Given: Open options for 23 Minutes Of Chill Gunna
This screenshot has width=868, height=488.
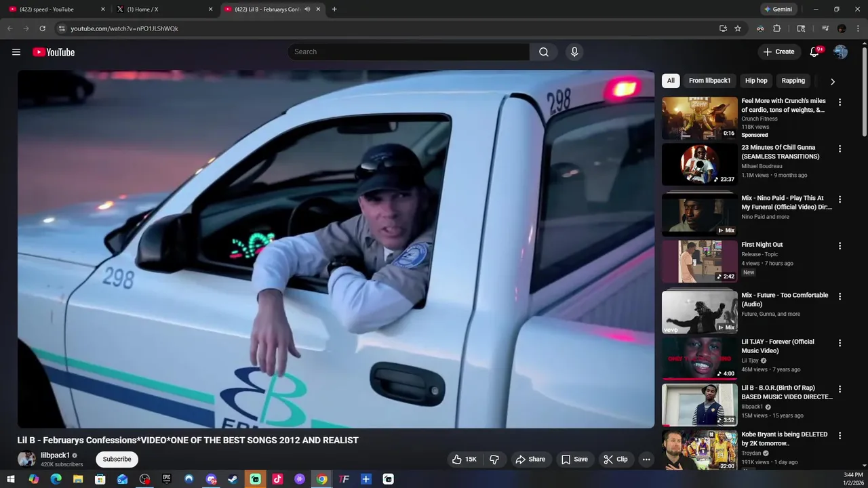Looking at the screenshot, I should 840,148.
